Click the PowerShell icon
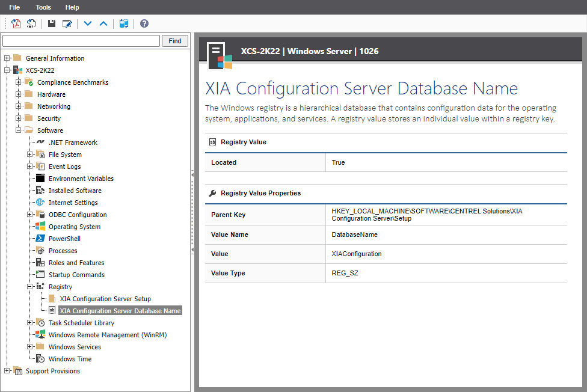The height and width of the screenshot is (392, 587). [x=40, y=238]
